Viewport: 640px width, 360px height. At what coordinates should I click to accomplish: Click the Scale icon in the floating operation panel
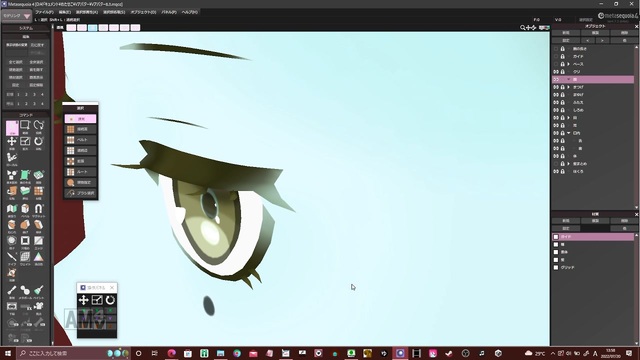(97, 300)
